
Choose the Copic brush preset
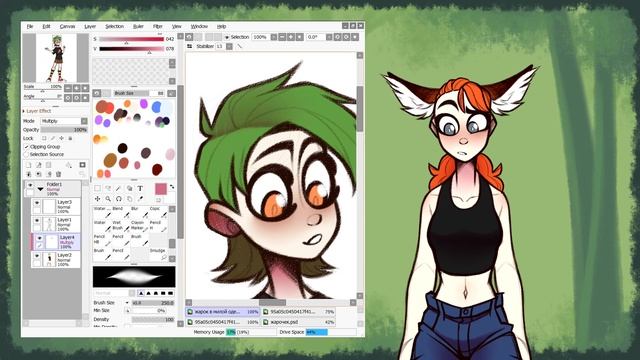point(158,212)
